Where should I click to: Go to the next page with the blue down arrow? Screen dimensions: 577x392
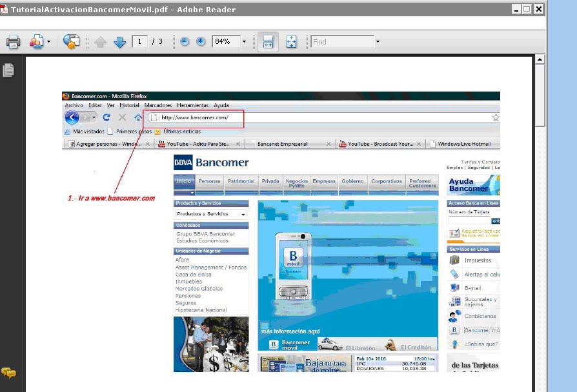pyautogui.click(x=119, y=42)
